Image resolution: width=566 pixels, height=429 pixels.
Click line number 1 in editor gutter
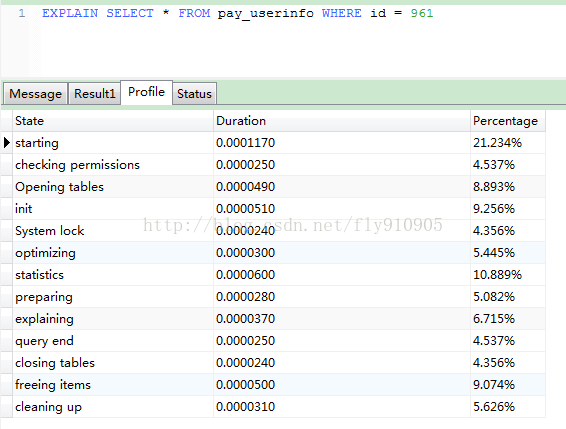pyautogui.click(x=22, y=13)
